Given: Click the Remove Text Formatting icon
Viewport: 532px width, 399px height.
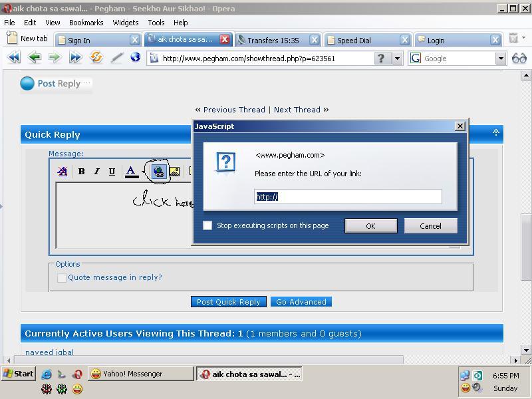Looking at the screenshot, I should pyautogui.click(x=63, y=172).
